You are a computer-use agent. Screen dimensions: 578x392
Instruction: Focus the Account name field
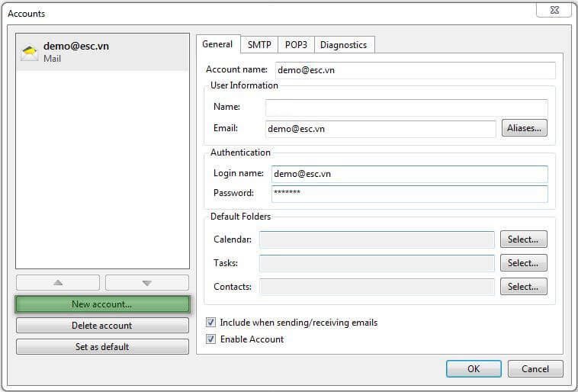point(415,70)
